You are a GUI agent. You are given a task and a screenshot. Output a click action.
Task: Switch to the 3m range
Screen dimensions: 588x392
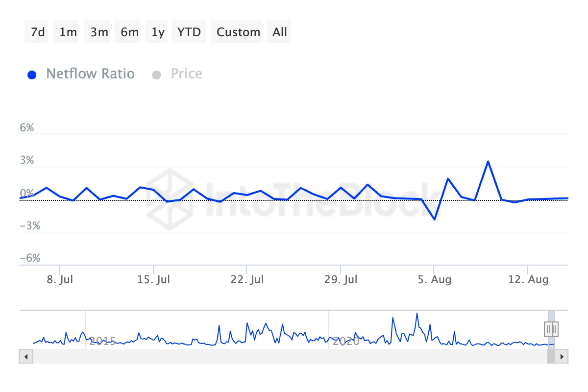(99, 32)
